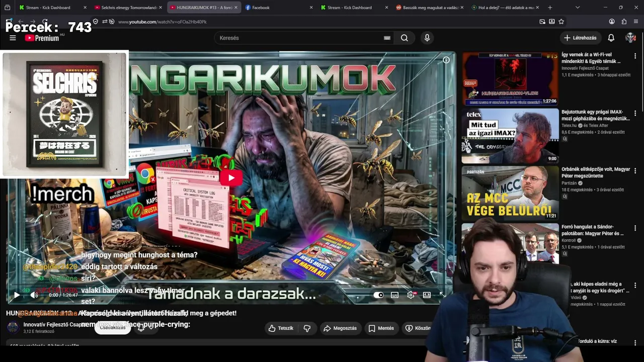Click the search magnifier button

pos(405,38)
